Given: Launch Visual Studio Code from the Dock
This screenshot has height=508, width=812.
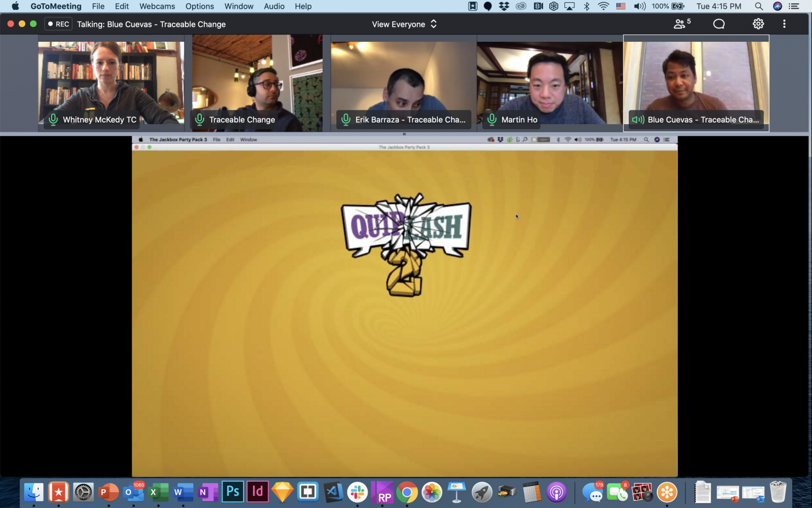Looking at the screenshot, I should pos(332,492).
